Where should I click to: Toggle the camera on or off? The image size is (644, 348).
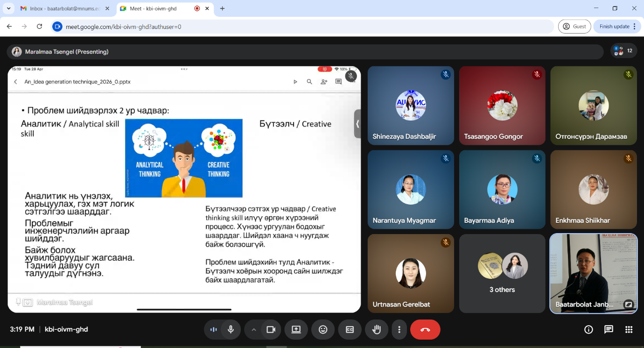[271, 329]
